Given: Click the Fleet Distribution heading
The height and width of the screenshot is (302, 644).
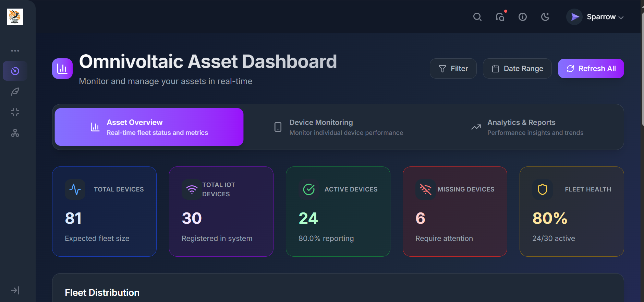Looking at the screenshot, I should (102, 293).
